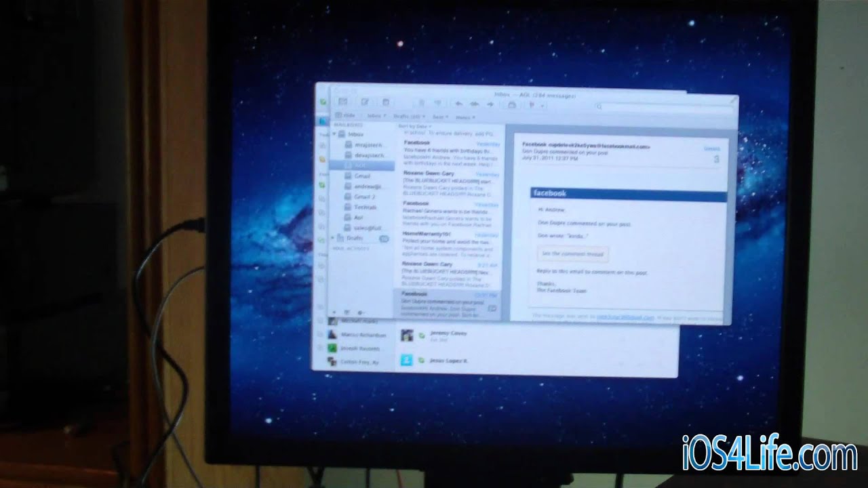Viewport: 868px width, 488px height.
Task: Click the Get Mail envelope icon
Action: (x=342, y=102)
